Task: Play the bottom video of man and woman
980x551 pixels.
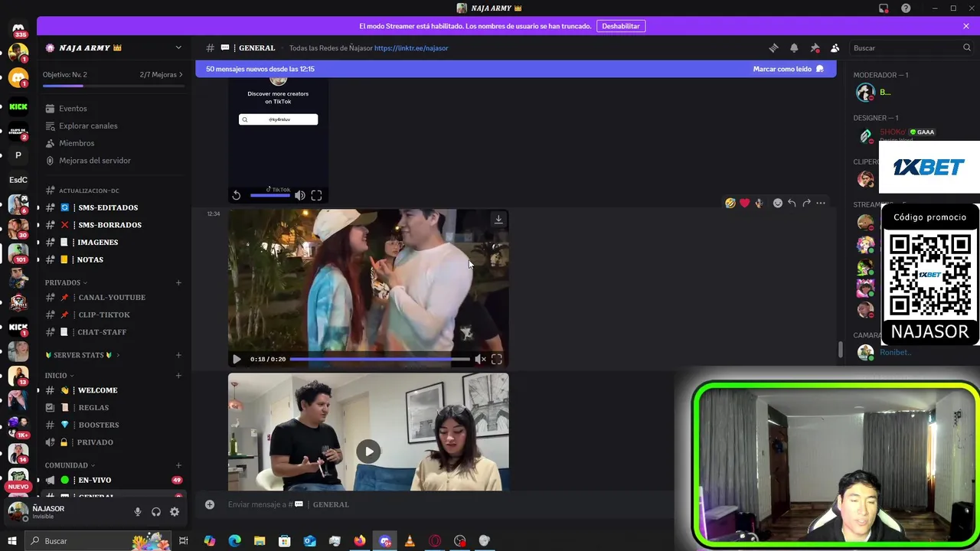Action: [368, 452]
